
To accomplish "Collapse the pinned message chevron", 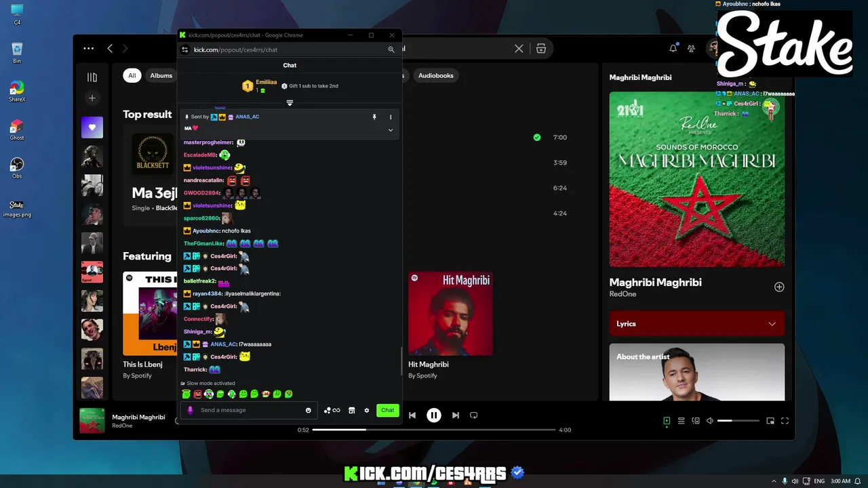I will click(390, 130).
